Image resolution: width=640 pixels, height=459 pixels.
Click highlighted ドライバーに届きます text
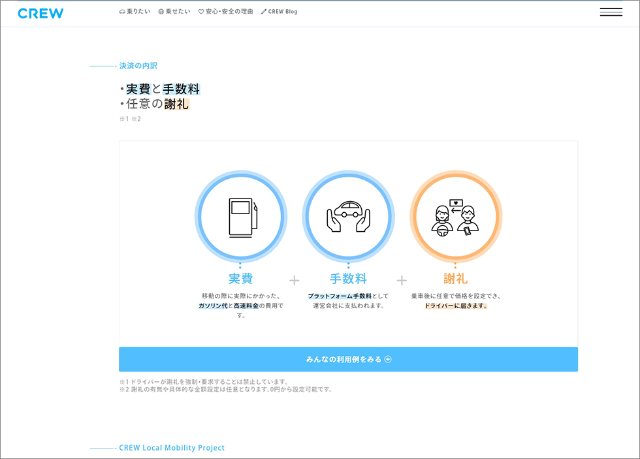pyautogui.click(x=456, y=306)
